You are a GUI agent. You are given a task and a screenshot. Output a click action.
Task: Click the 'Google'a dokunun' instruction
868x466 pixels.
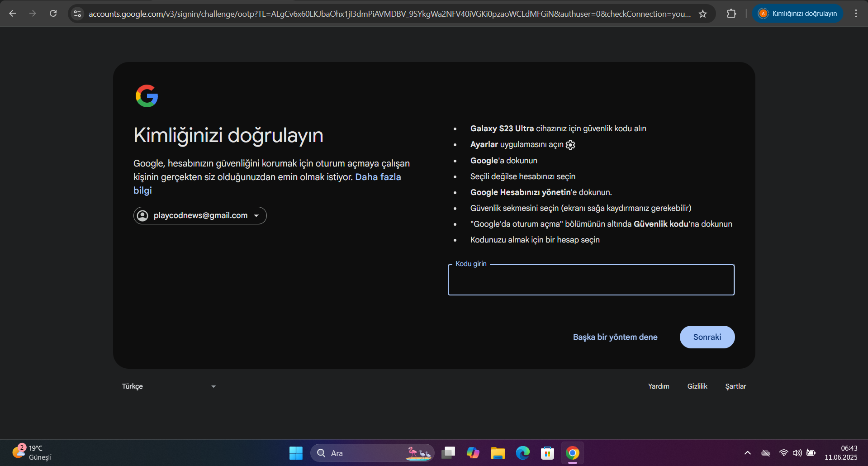[x=504, y=161]
